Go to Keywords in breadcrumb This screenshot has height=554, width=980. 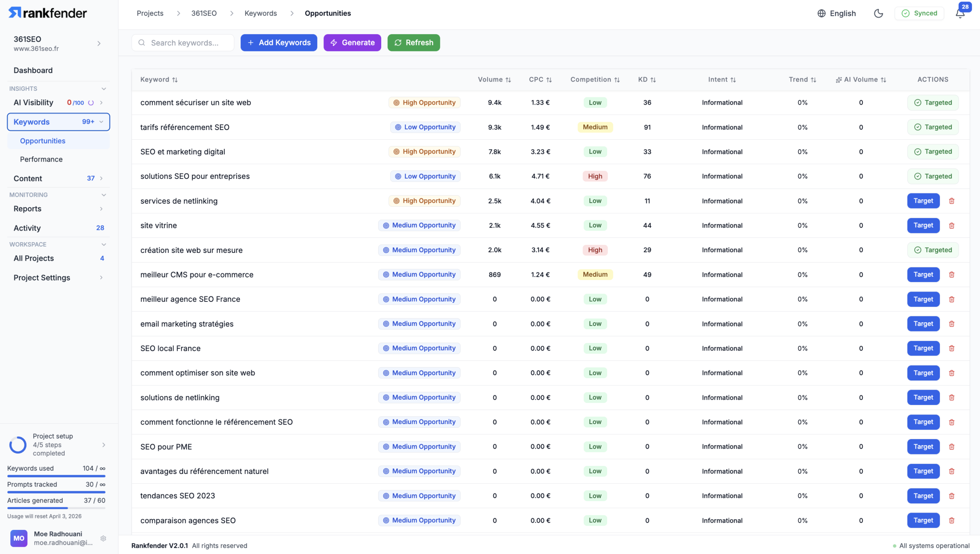[x=260, y=13]
